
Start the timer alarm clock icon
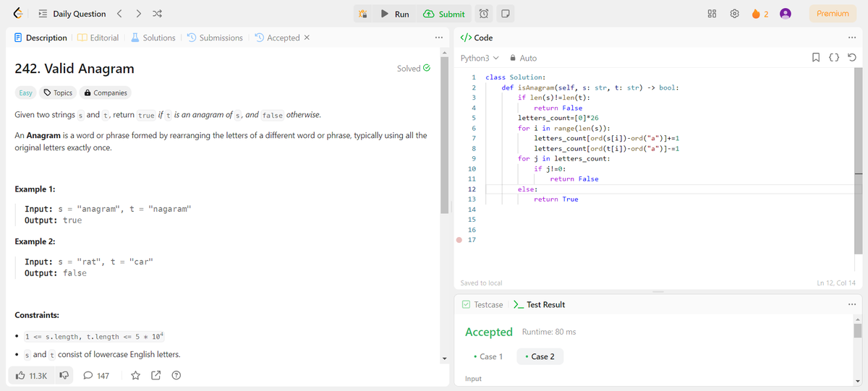click(485, 14)
